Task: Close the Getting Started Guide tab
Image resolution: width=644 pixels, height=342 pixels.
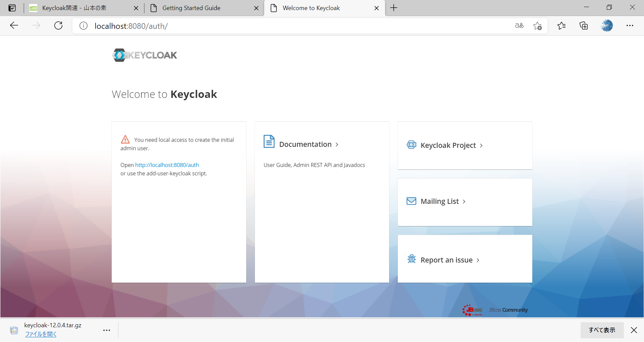Action: pyautogui.click(x=256, y=8)
